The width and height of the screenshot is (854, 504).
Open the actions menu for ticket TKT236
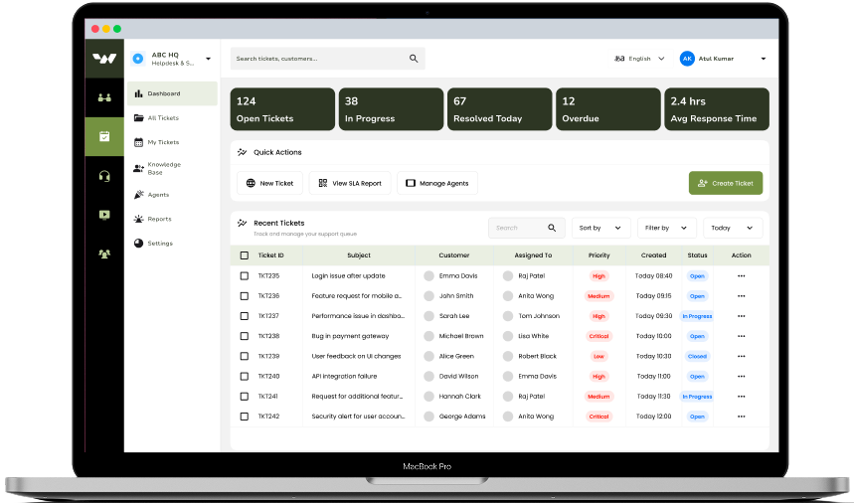coord(742,296)
